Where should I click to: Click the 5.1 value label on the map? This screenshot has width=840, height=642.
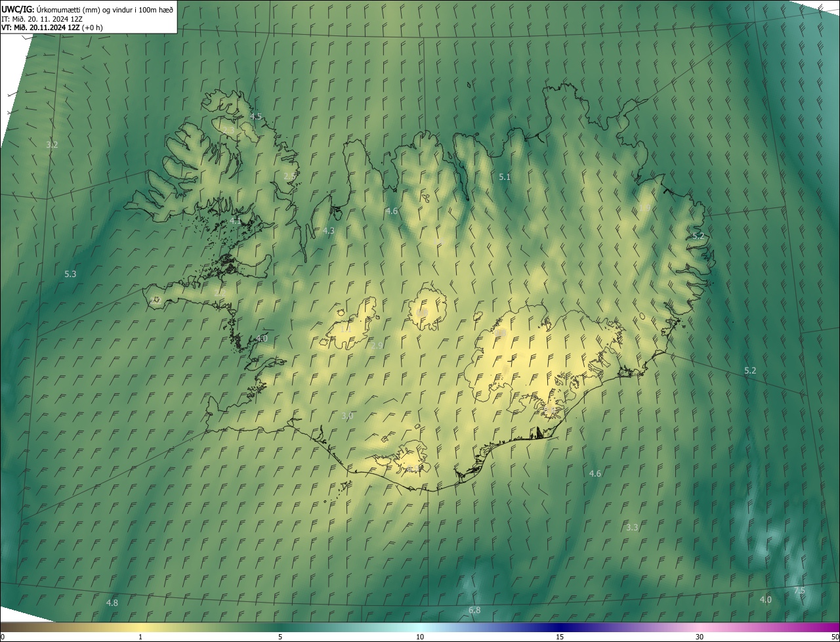pyautogui.click(x=505, y=177)
